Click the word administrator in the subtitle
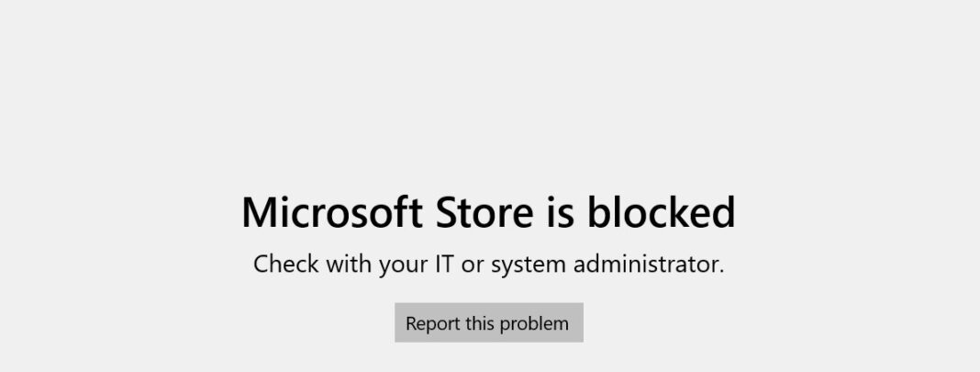980x372 pixels. (x=647, y=265)
